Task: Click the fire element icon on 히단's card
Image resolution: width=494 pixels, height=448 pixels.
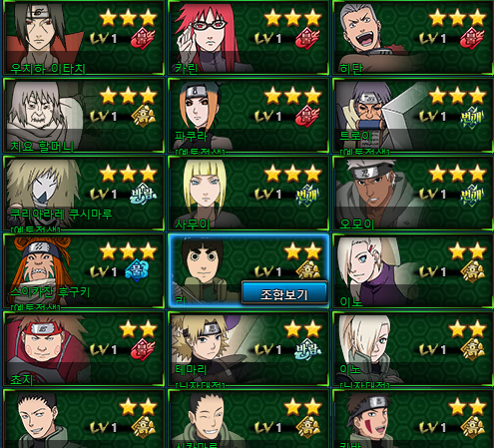Action: click(472, 38)
